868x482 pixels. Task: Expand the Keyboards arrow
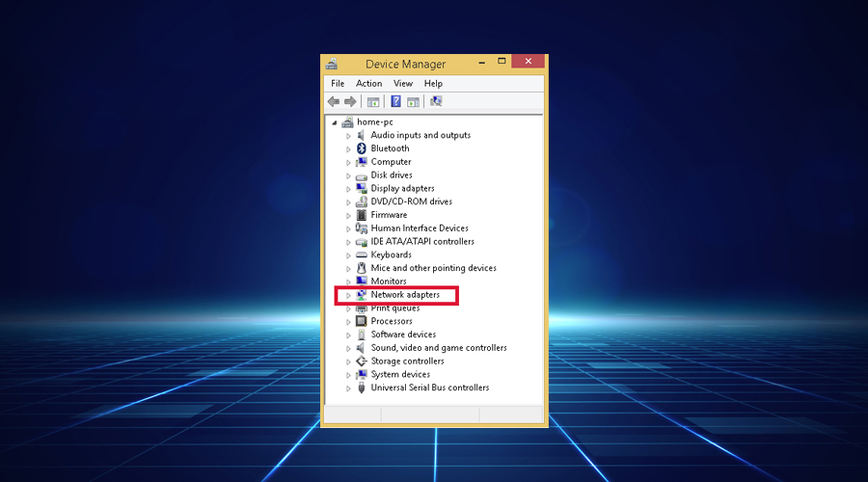(x=348, y=255)
